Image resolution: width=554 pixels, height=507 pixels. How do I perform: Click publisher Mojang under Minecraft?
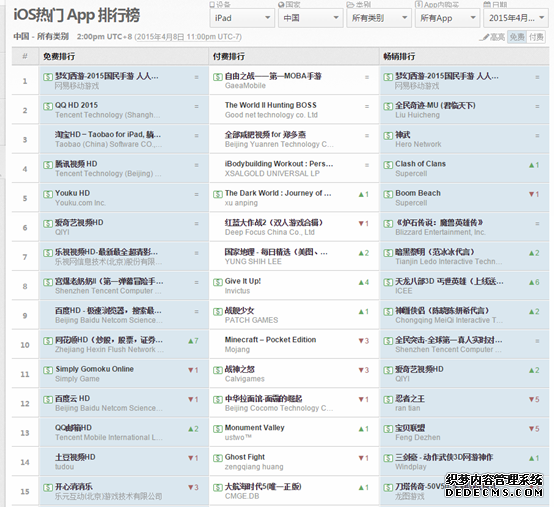point(237,349)
